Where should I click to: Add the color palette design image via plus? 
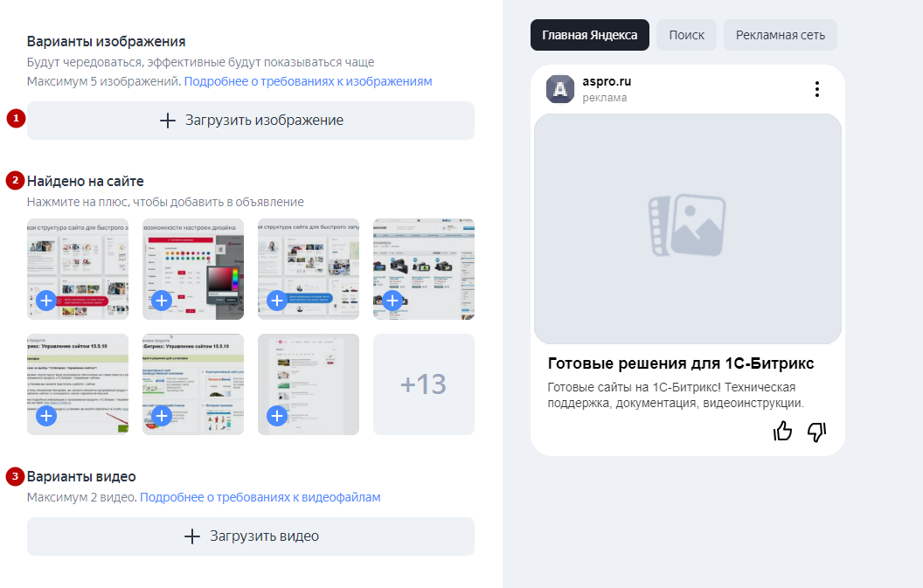[162, 301]
